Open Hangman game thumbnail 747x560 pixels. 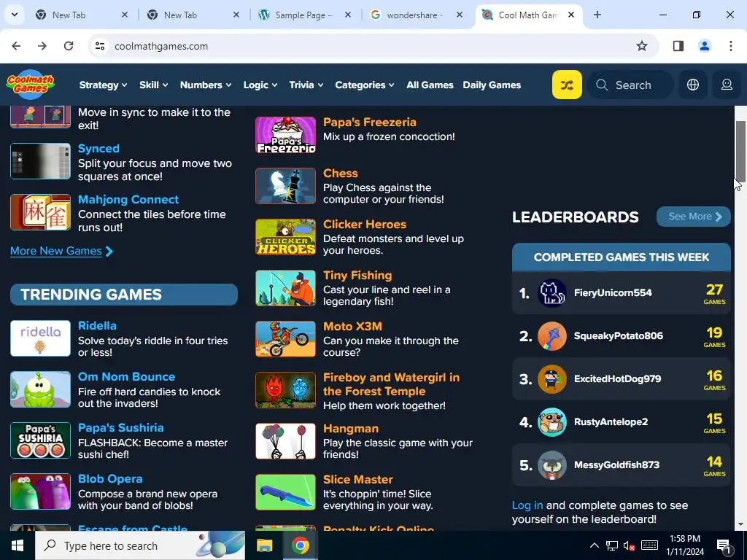pos(285,441)
